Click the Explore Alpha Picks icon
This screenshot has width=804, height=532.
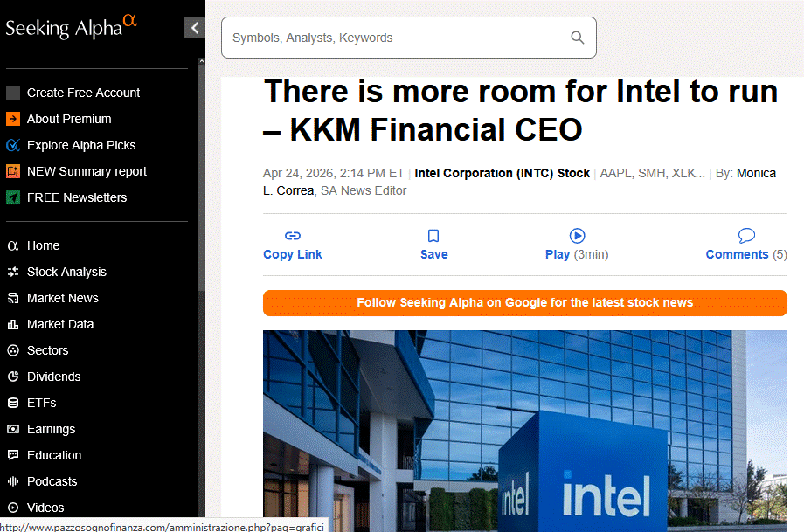[x=13, y=145]
